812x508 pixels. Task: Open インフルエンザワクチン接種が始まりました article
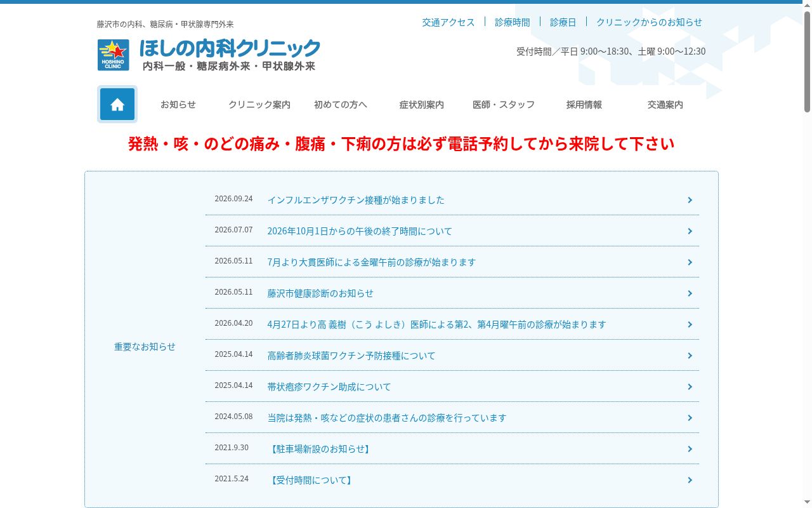click(x=356, y=200)
